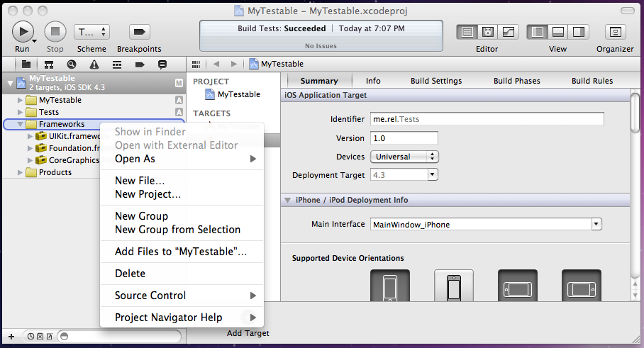644x348 pixels.
Task: Click the plus button at navigator bottom
Action: (x=11, y=337)
